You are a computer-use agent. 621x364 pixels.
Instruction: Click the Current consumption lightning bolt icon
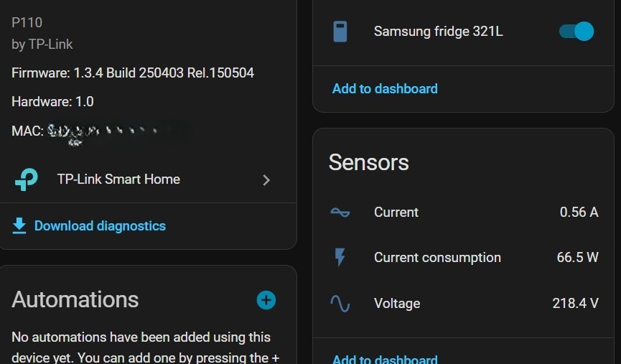[340, 258]
